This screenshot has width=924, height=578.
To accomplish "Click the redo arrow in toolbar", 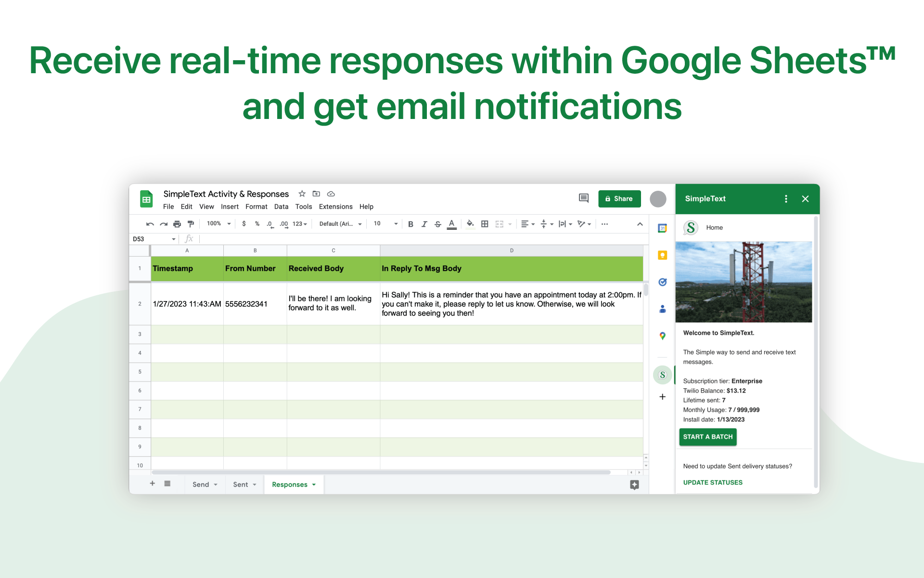I will point(164,224).
